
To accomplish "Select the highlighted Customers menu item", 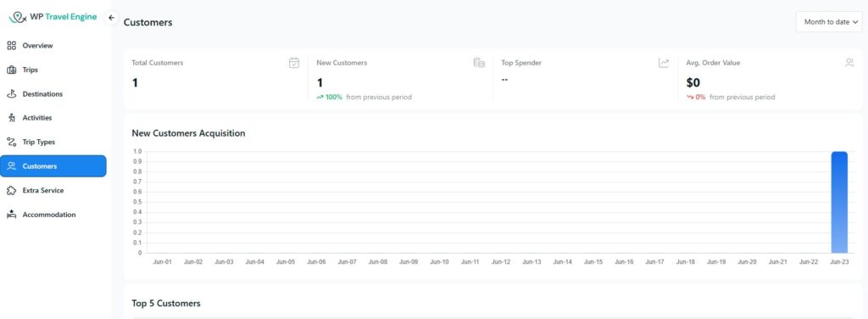I will point(53,166).
